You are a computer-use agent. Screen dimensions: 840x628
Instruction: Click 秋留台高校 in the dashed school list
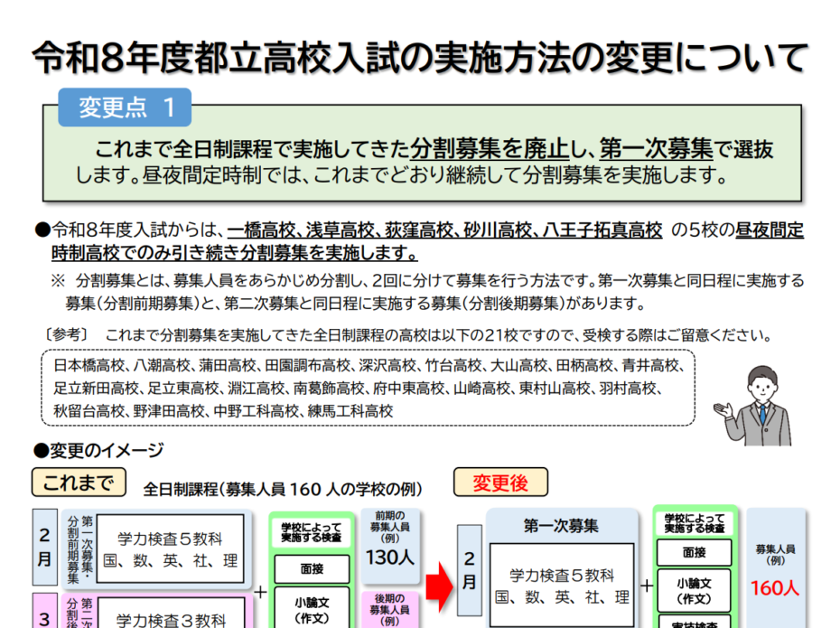(89, 411)
